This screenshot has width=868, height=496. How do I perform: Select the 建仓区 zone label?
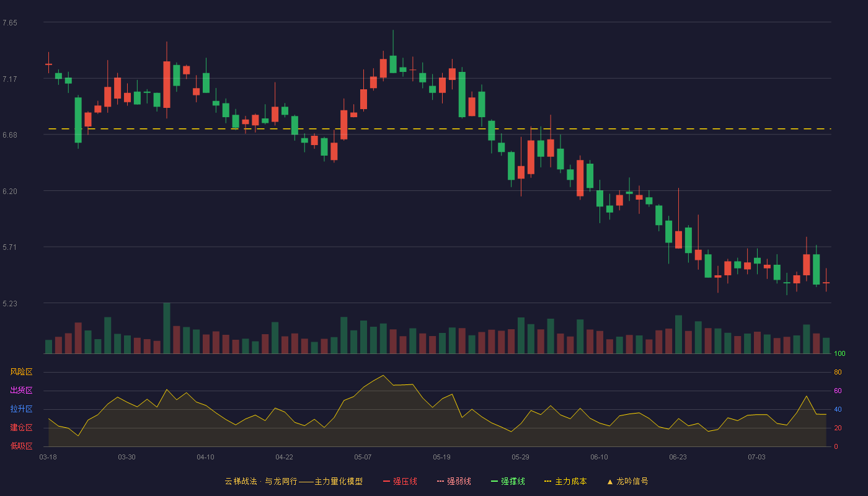[x=21, y=428]
